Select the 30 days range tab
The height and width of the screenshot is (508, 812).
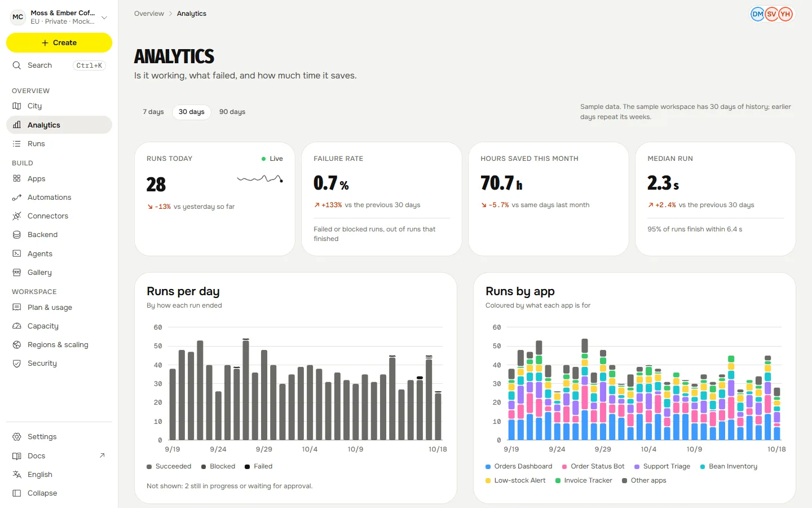point(192,112)
